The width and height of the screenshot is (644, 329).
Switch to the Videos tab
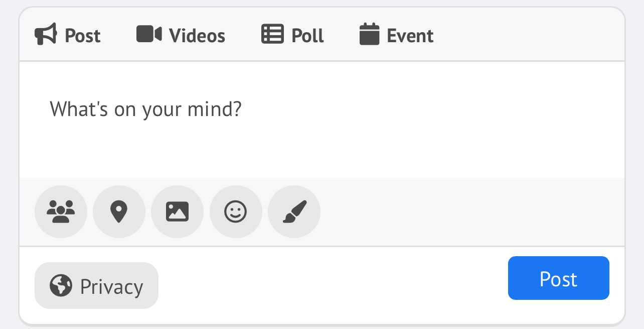click(197, 36)
